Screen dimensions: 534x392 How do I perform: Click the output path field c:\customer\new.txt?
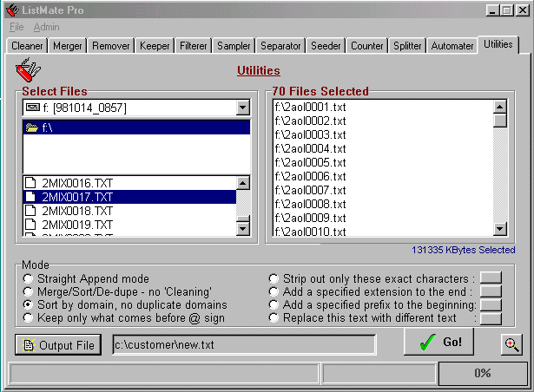coord(244,344)
